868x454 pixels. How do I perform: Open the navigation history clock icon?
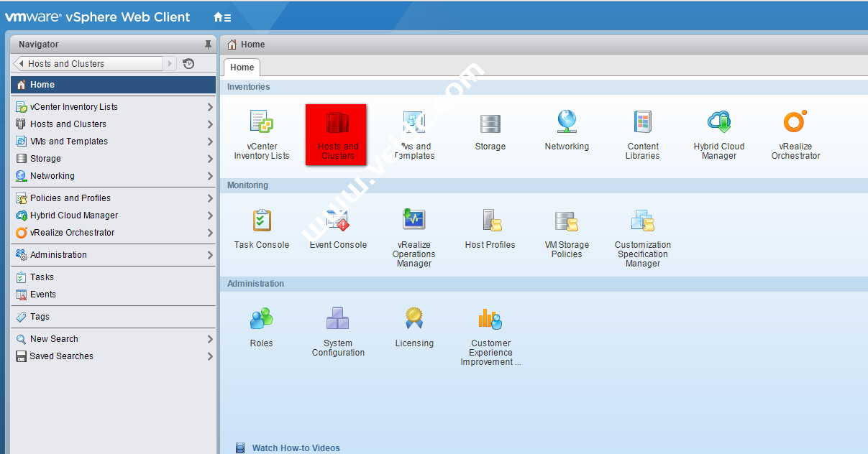click(188, 64)
